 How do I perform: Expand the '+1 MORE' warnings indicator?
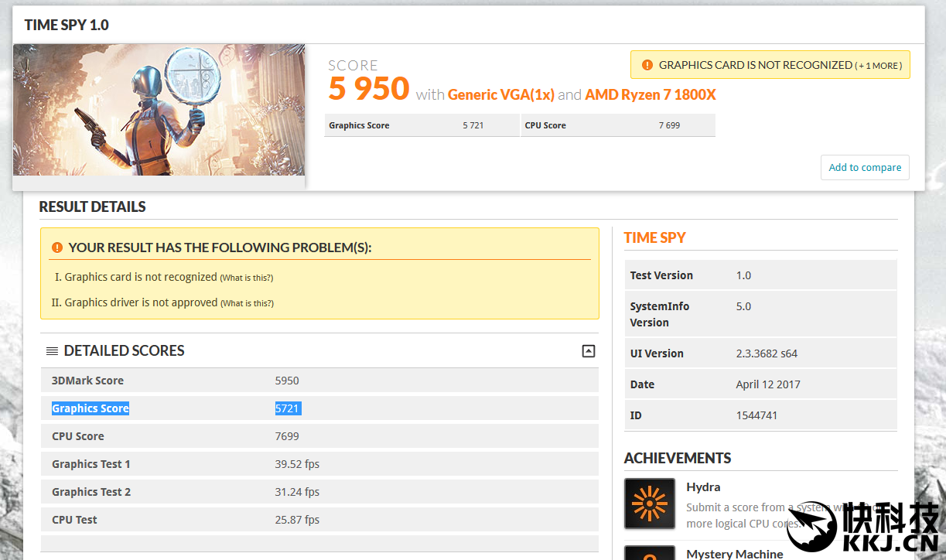coord(878,66)
